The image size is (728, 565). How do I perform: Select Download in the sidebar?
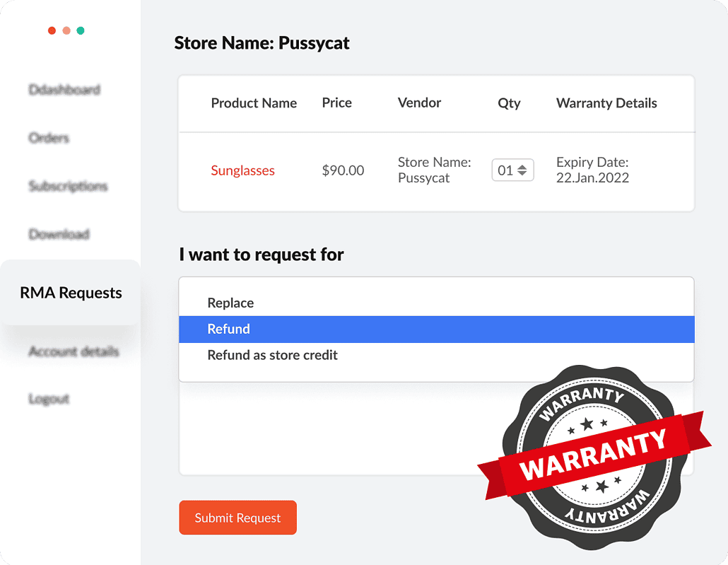click(59, 234)
